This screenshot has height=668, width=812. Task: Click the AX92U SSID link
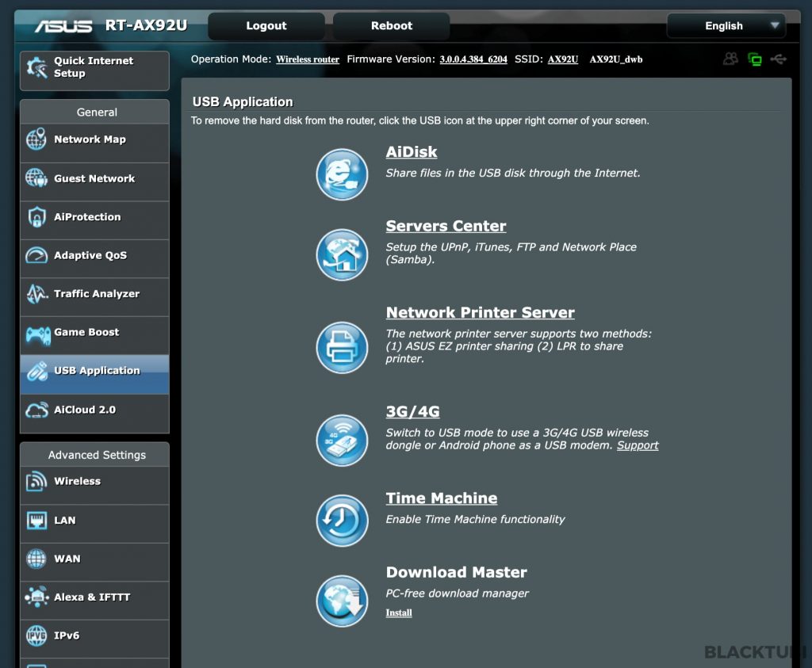(x=563, y=59)
